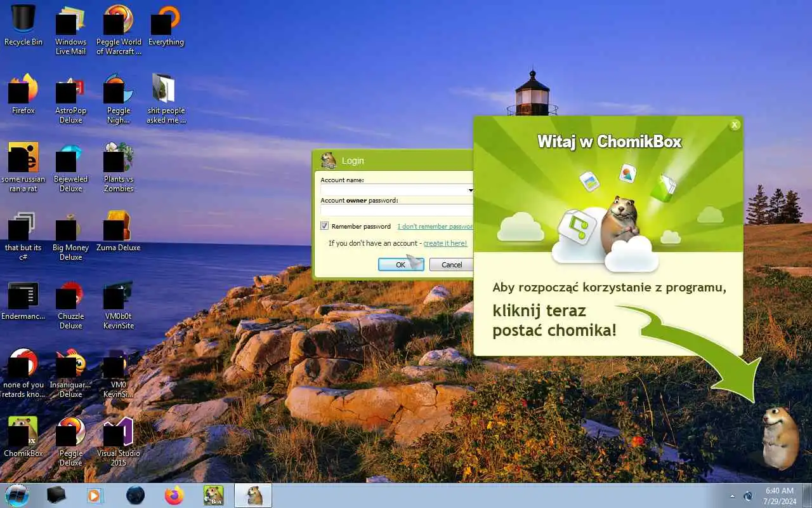Launch Firefox from the desktop
812x508 pixels.
click(23, 94)
